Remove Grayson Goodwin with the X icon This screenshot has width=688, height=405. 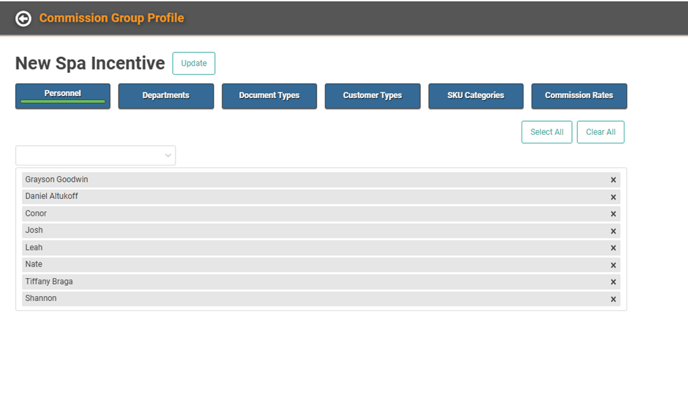click(613, 180)
